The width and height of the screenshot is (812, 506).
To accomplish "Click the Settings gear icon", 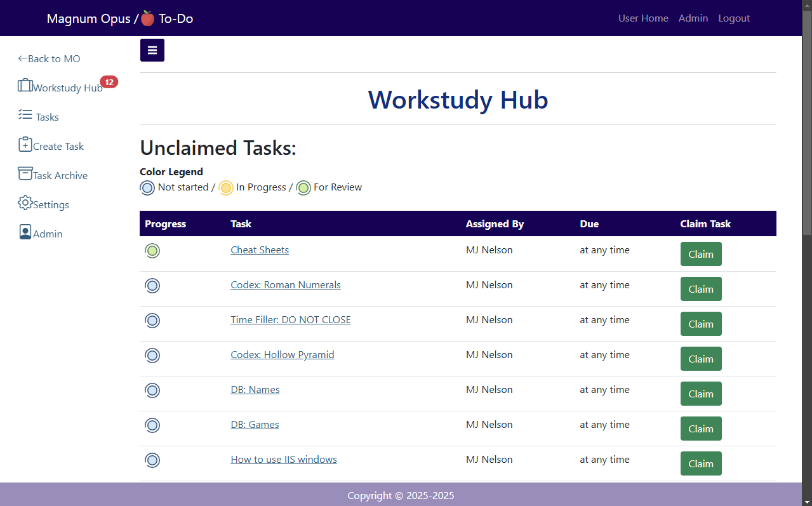I will point(25,203).
